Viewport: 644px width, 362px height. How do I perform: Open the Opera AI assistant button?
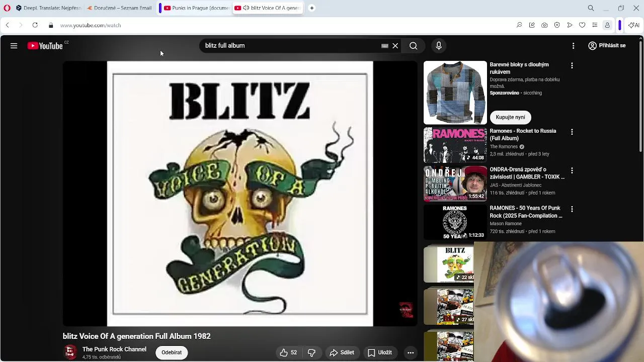[x=634, y=25]
